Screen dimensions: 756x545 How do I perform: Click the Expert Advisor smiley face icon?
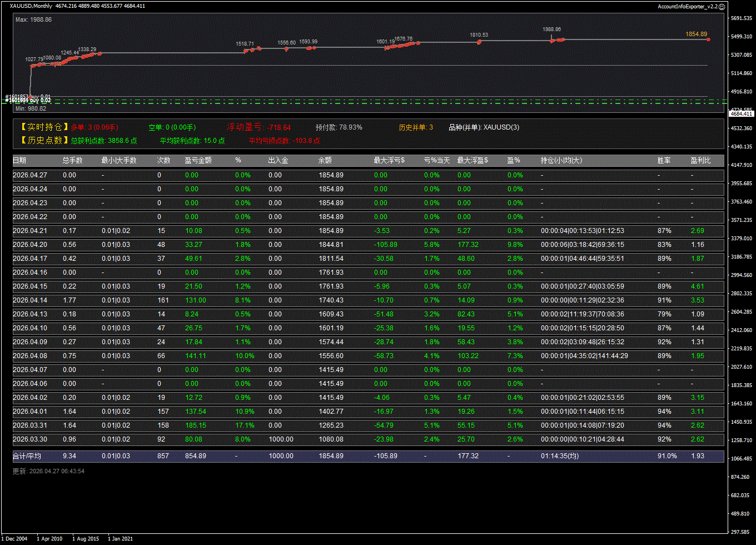point(722,7)
